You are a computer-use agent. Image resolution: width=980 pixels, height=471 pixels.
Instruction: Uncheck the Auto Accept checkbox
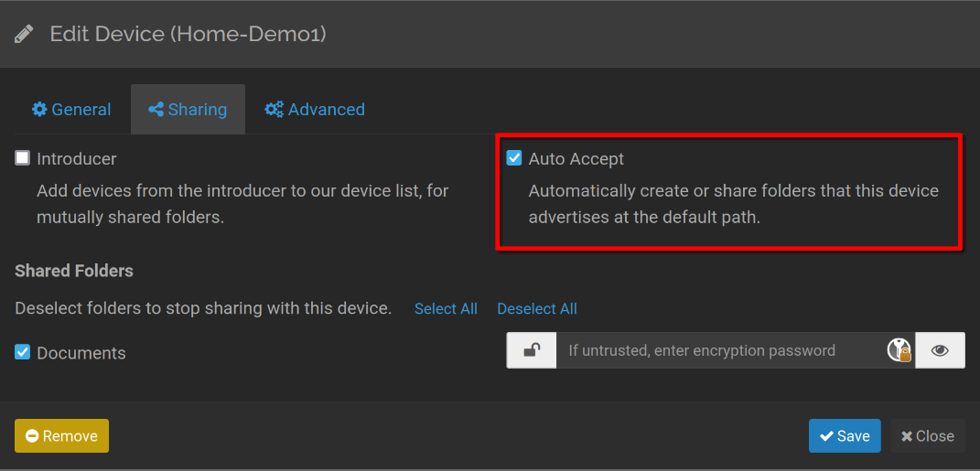pos(514,158)
